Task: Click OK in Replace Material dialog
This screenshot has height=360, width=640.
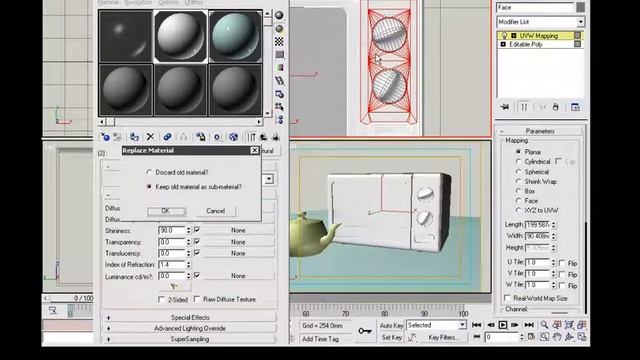Action: point(166,211)
